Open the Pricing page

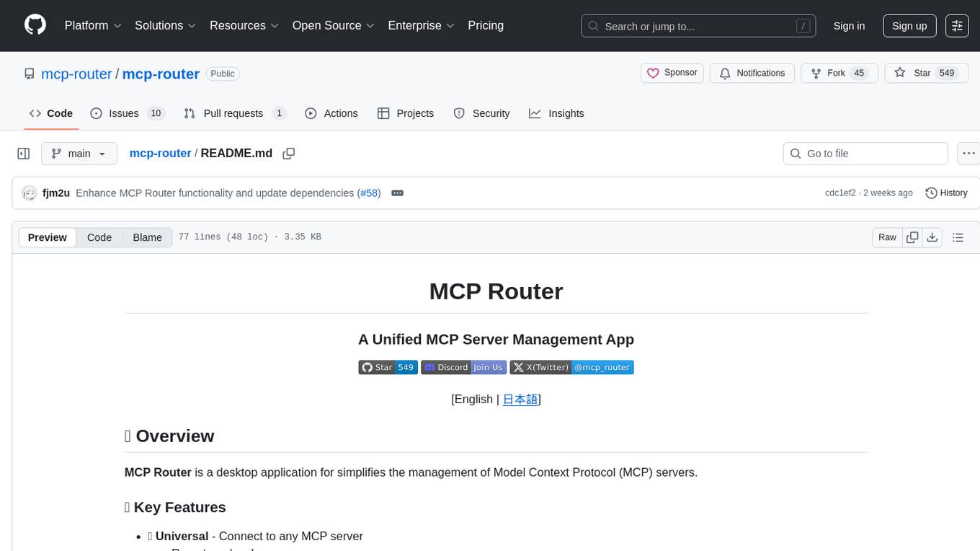pyautogui.click(x=486, y=25)
